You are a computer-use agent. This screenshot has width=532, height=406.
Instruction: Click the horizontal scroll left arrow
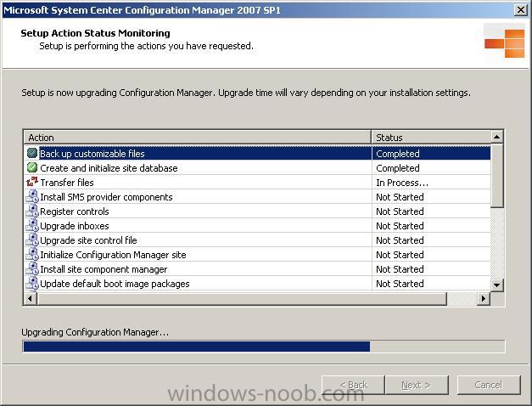pyautogui.click(x=31, y=299)
